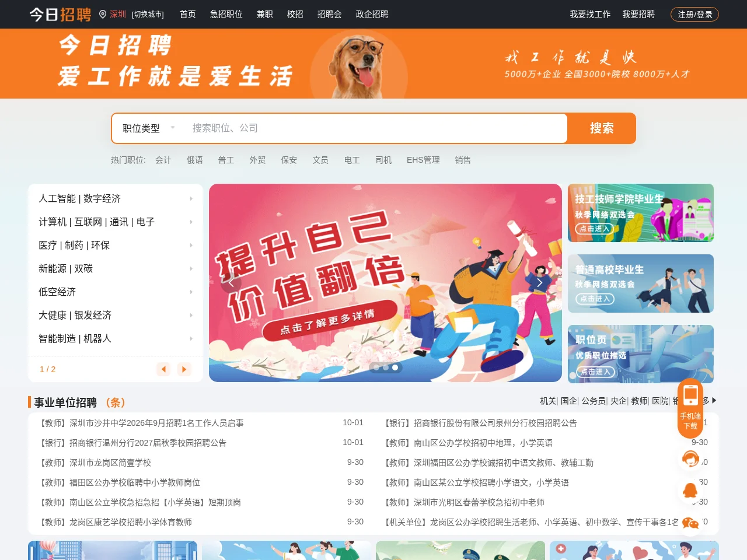Open the customer service headset icon
Screen dimensions: 747x560
[690, 459]
